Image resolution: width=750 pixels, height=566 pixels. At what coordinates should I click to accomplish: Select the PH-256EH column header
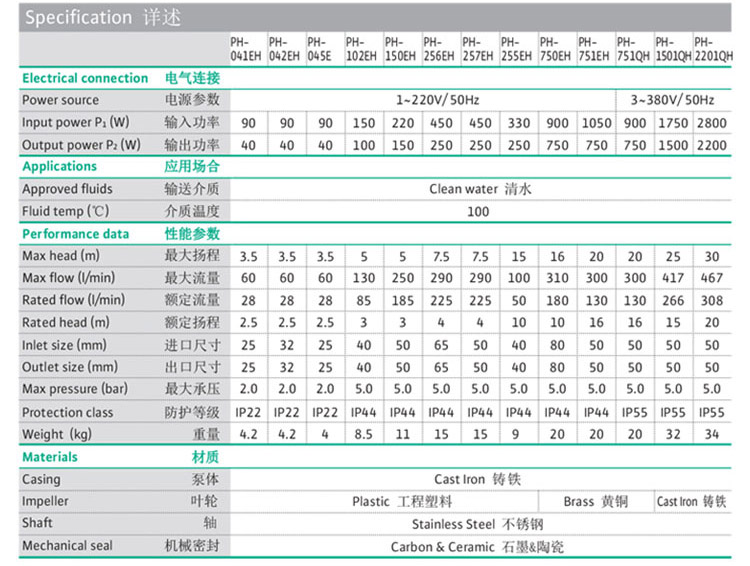pyautogui.click(x=439, y=49)
